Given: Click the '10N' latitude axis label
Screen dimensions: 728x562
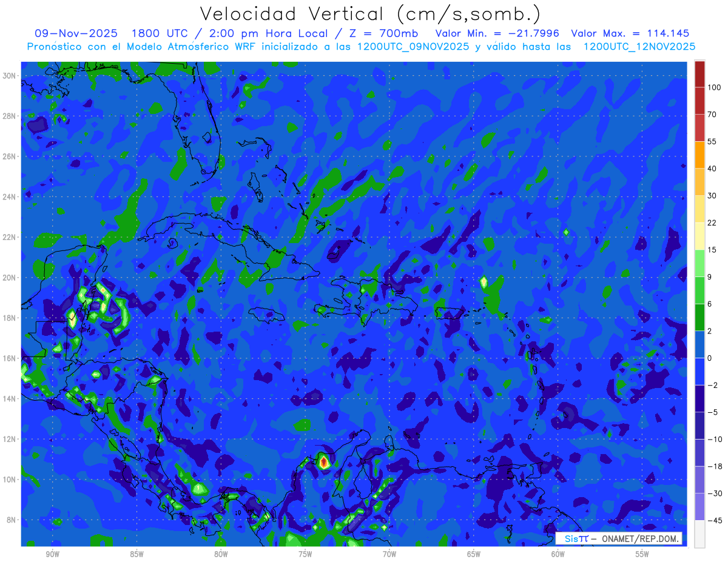Looking at the screenshot, I should click(10, 480).
